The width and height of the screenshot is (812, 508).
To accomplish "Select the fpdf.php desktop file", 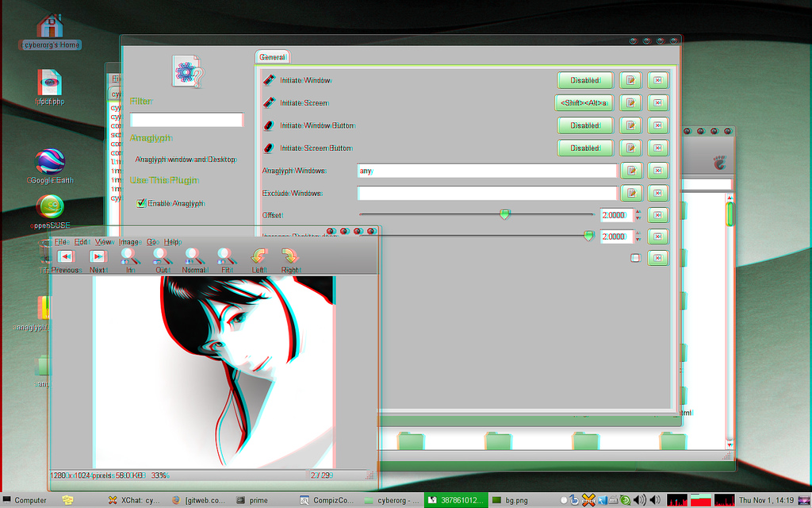I will click(50, 87).
